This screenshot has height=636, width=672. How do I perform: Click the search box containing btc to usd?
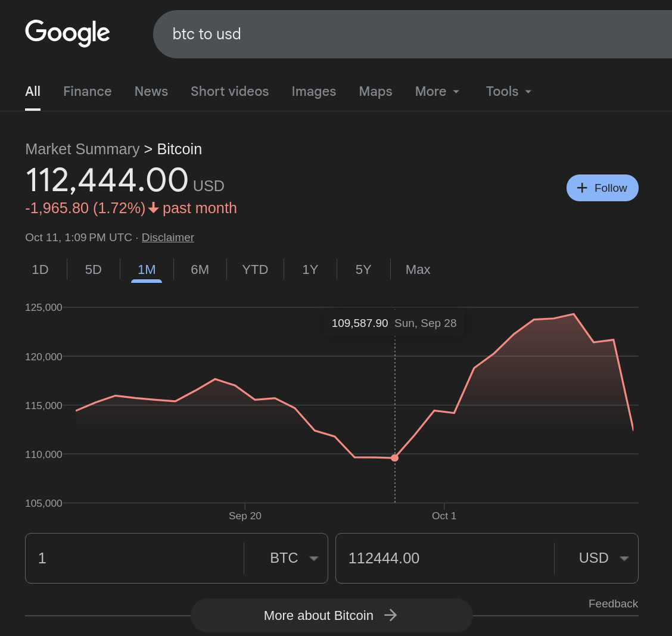tap(412, 35)
